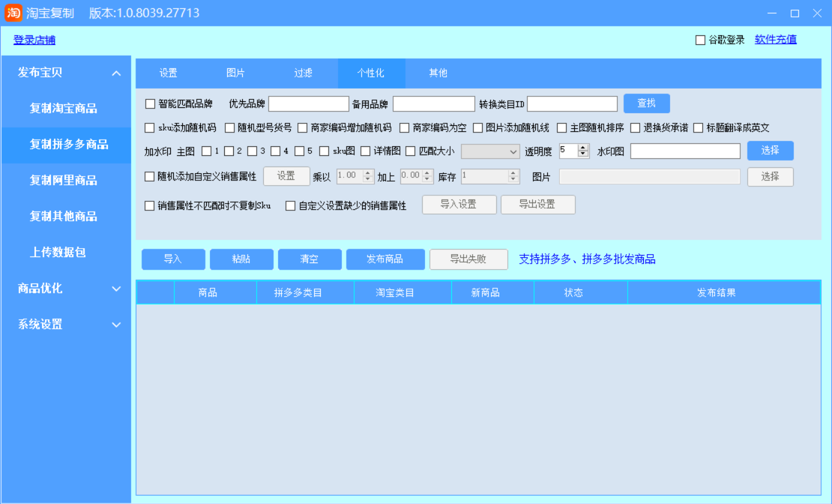This screenshot has width=832, height=504.
Task: Check the sku添加随机码 option
Action: (x=150, y=128)
